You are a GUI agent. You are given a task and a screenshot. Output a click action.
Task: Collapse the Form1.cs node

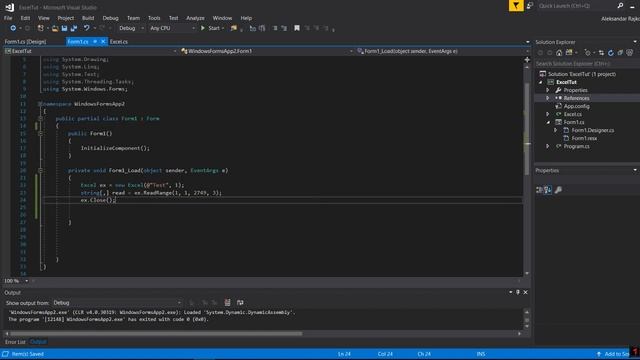548,122
